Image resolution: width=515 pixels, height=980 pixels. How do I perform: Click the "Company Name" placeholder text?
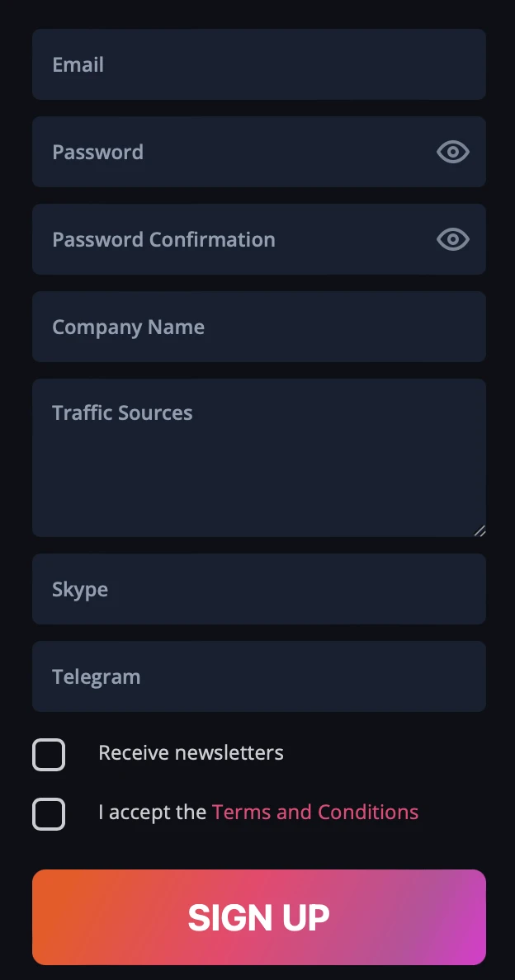click(128, 327)
